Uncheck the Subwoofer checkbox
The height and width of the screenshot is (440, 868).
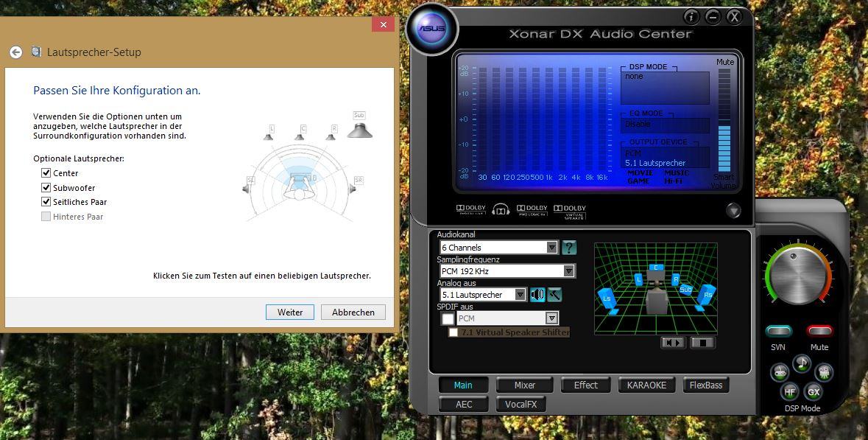46,187
